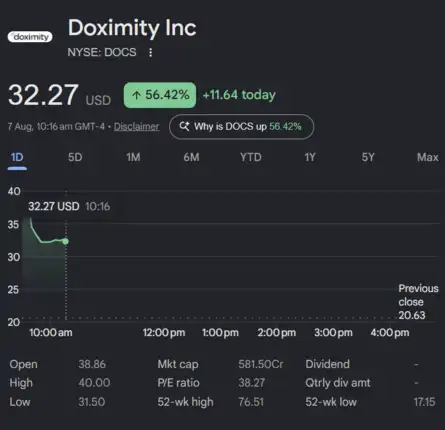This screenshot has width=445, height=430.
Task: Click the 40 y-axis label
Action: pos(14,191)
